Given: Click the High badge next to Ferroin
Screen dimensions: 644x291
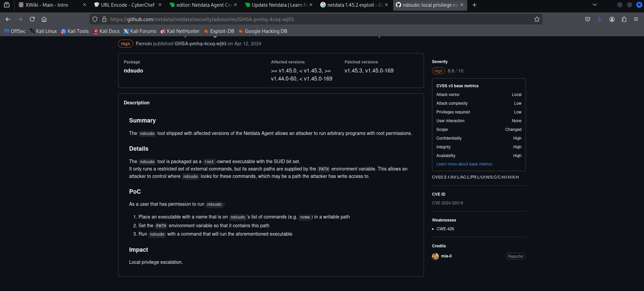Looking at the screenshot, I should [x=125, y=44].
